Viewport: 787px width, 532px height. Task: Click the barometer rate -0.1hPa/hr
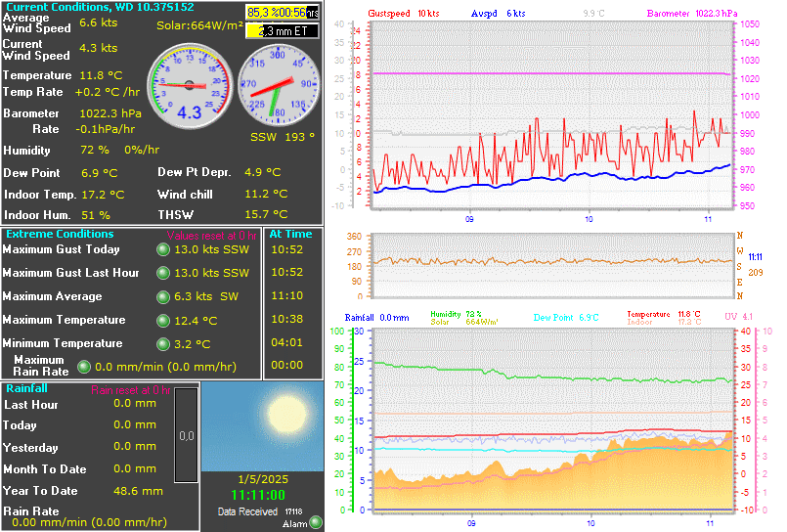click(105, 129)
